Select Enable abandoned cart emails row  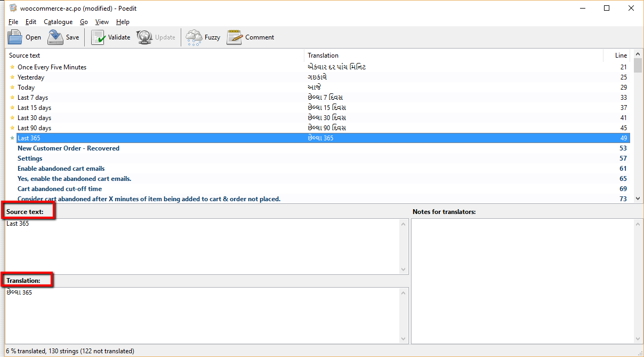[x=318, y=169]
